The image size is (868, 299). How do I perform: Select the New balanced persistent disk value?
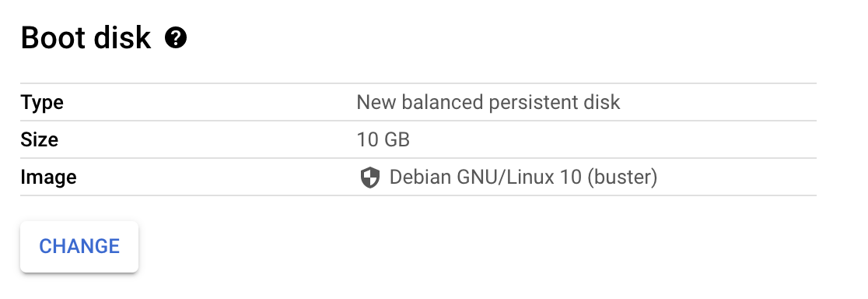[x=488, y=103]
